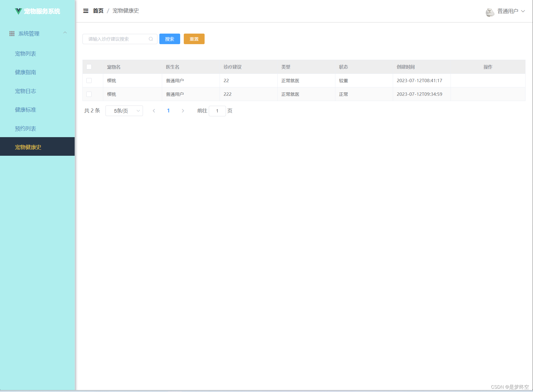Image resolution: width=533 pixels, height=392 pixels.
Task: Check the first row 樱桃 checkbox
Action: point(89,81)
